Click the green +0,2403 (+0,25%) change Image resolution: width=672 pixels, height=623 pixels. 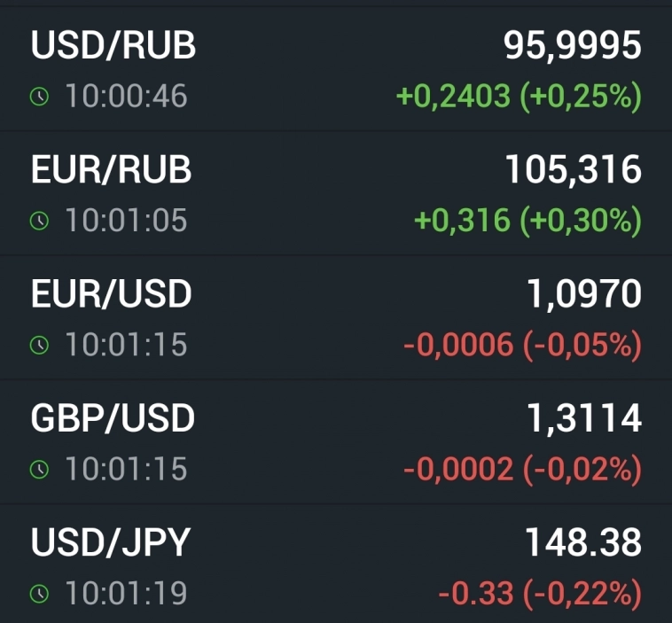coord(519,97)
